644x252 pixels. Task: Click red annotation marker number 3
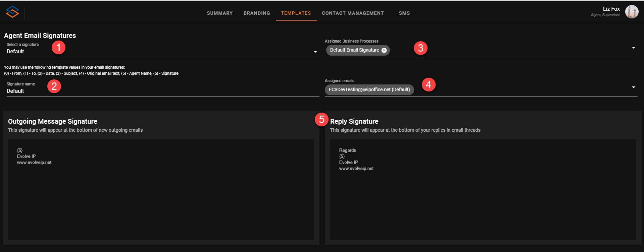click(420, 48)
